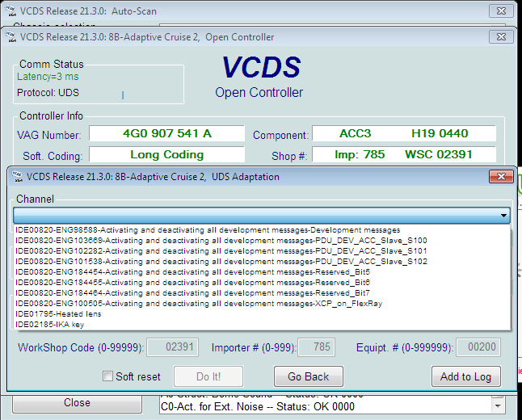This screenshot has height=420, width=522.
Task: Click VCDS icon in UDS Adaptation title bar
Action: [x=17, y=176]
